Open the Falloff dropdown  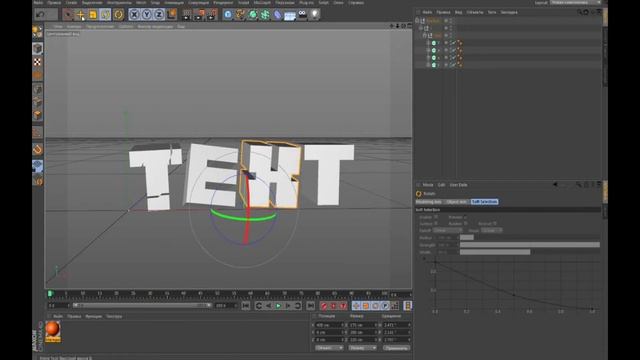(x=447, y=231)
